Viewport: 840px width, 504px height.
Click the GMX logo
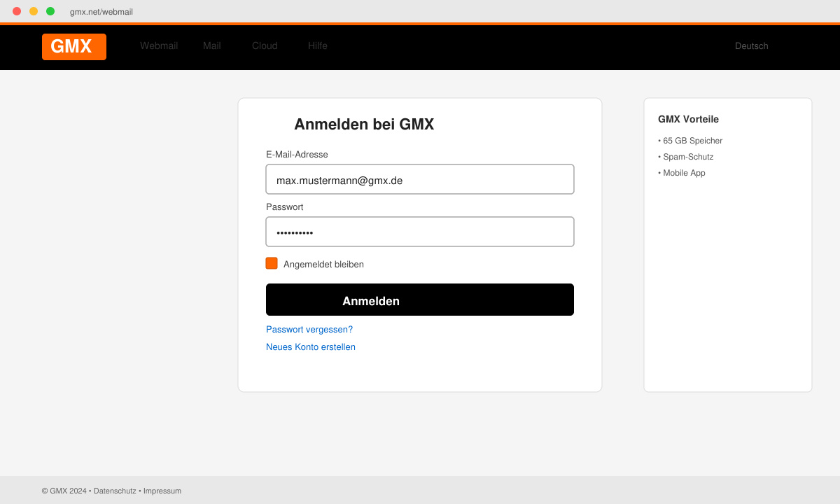click(x=74, y=47)
